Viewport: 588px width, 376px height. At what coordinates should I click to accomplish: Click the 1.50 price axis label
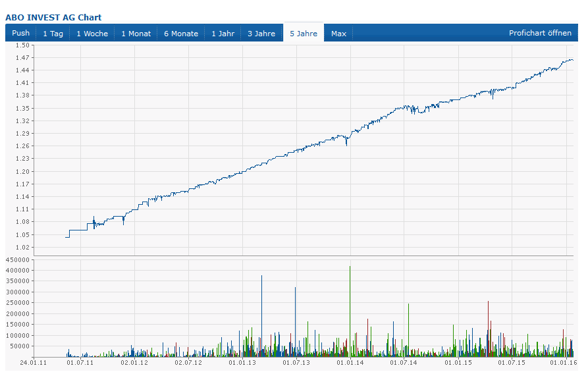click(x=22, y=45)
